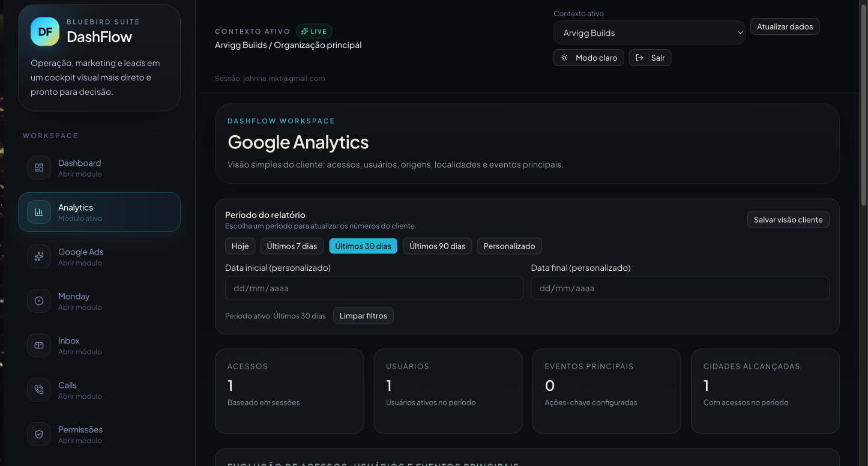Click the Cidades alcançadas metric card
868x466 pixels.
pos(765,391)
